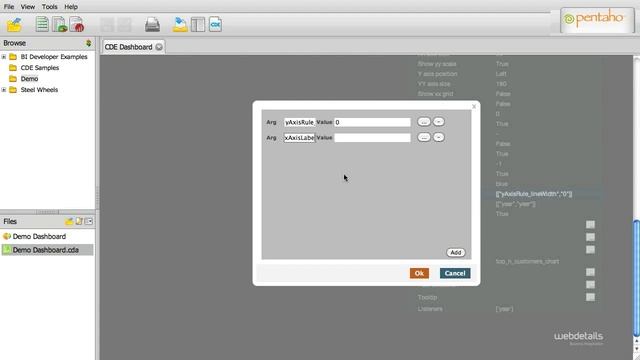The height and width of the screenshot is (360, 640).
Task: Select the Demo Dashboard.cda file
Action: point(46,250)
